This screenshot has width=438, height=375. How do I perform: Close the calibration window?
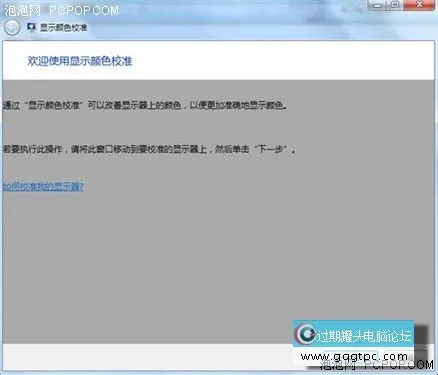pos(420,5)
